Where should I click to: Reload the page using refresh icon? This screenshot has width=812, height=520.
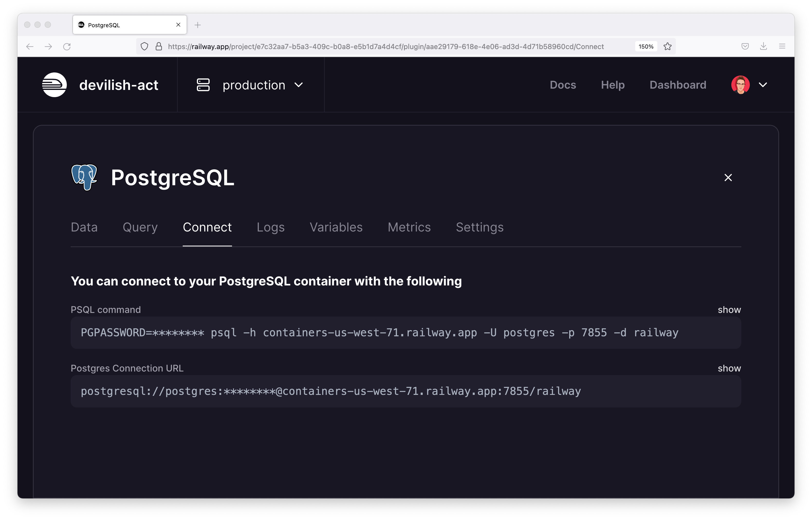coord(67,47)
